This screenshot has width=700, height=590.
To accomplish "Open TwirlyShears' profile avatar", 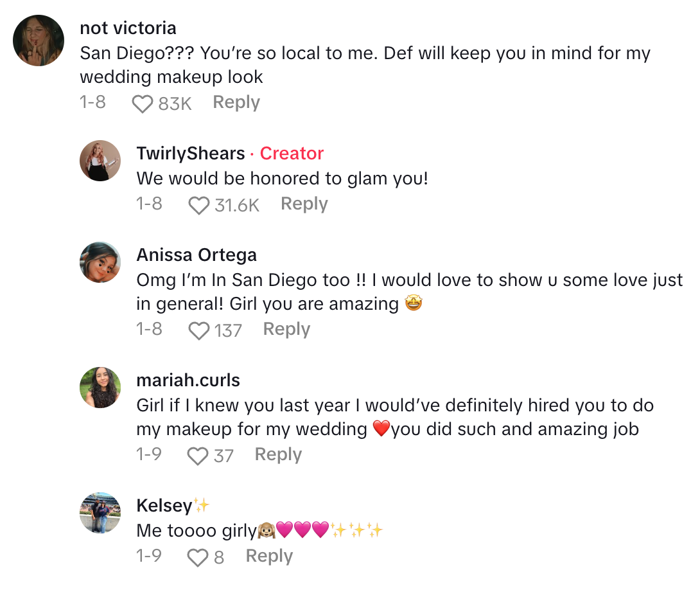I will tap(100, 161).
